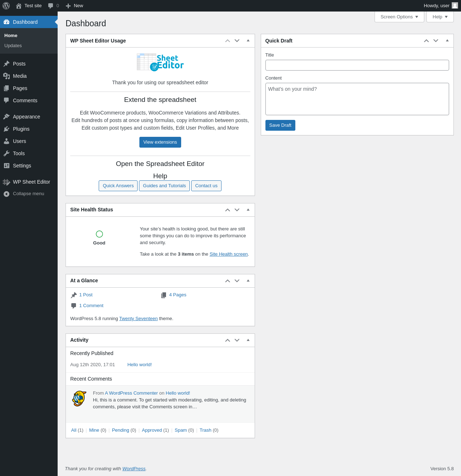Click the Plugins plug icon
461x476 pixels.
click(x=6, y=129)
